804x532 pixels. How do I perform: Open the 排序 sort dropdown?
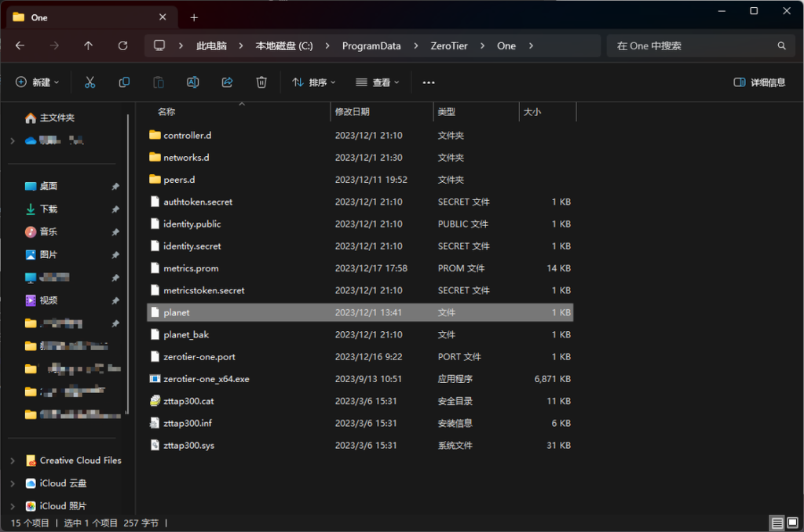pos(313,82)
